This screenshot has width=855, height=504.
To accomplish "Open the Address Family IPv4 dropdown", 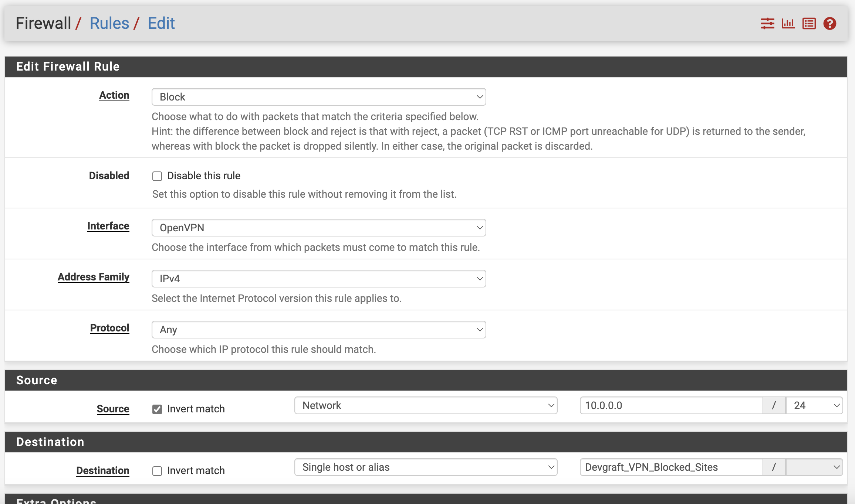I will (318, 279).
